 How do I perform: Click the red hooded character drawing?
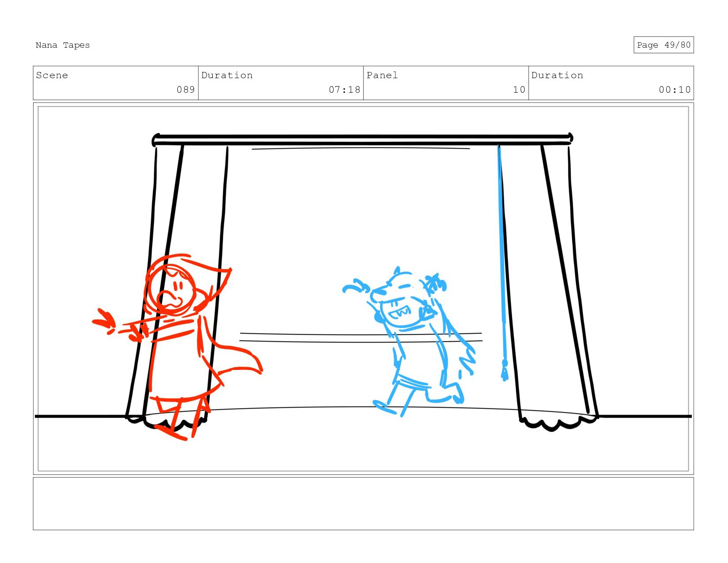tap(177, 347)
